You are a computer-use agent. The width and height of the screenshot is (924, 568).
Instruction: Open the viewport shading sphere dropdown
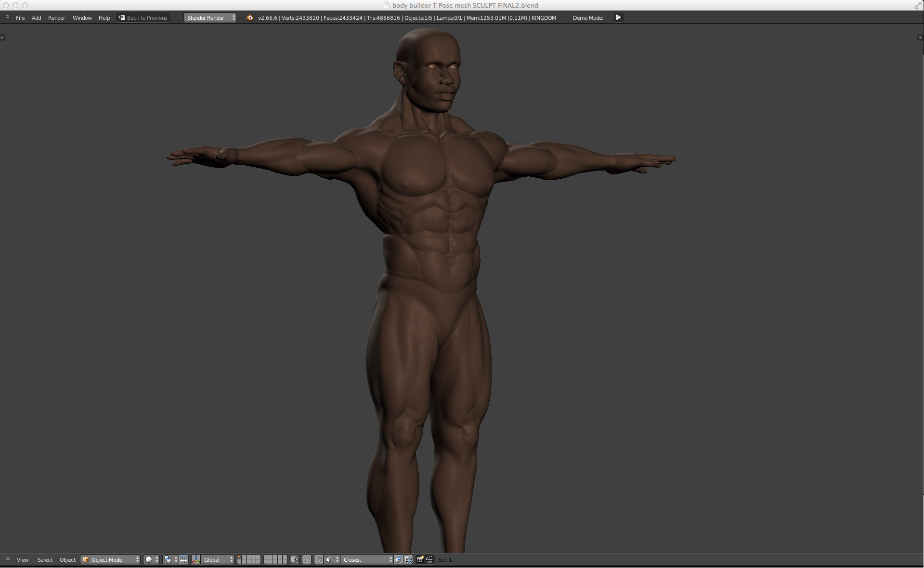(x=152, y=560)
